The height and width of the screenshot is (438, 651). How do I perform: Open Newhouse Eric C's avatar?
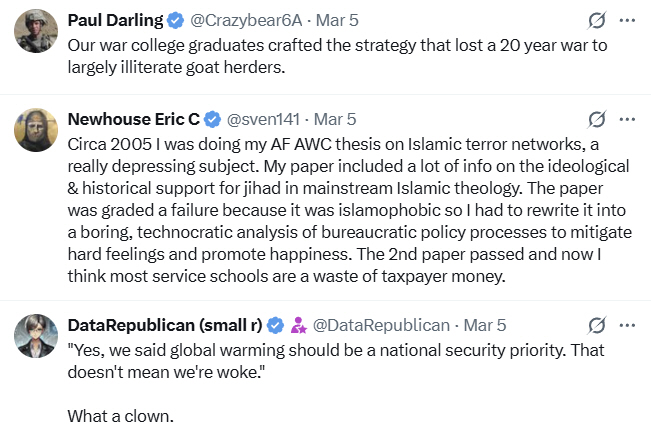35,130
